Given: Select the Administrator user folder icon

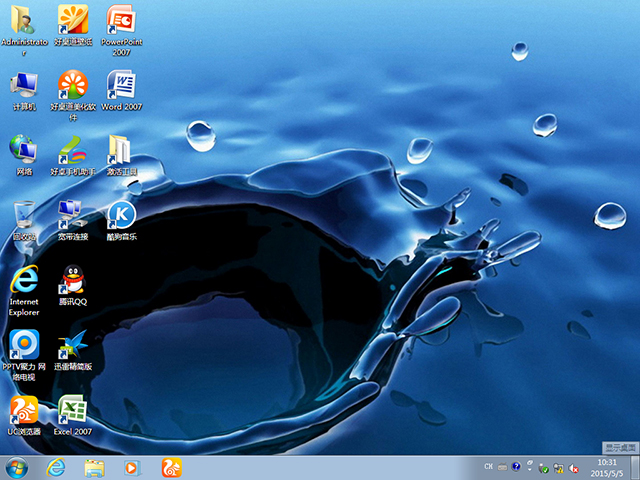Looking at the screenshot, I should (x=24, y=22).
